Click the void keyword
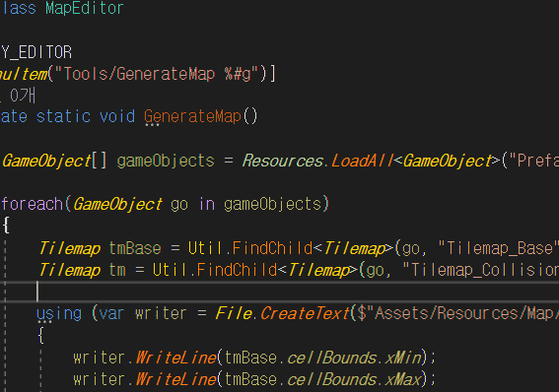The image size is (559, 392). pos(117,116)
